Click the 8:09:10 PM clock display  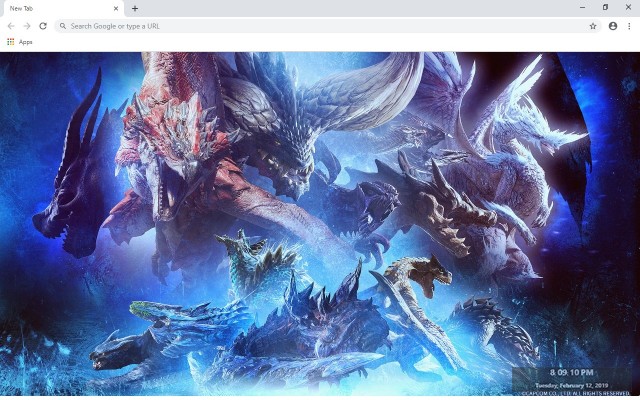click(x=571, y=373)
